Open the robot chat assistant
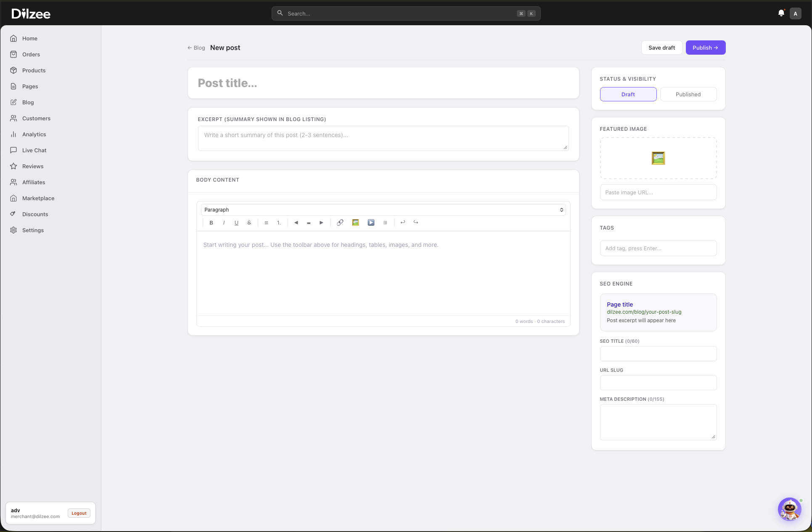 (790, 509)
